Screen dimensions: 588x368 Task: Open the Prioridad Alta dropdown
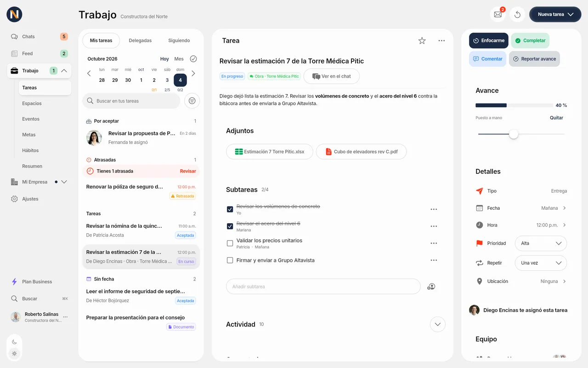pyautogui.click(x=541, y=243)
